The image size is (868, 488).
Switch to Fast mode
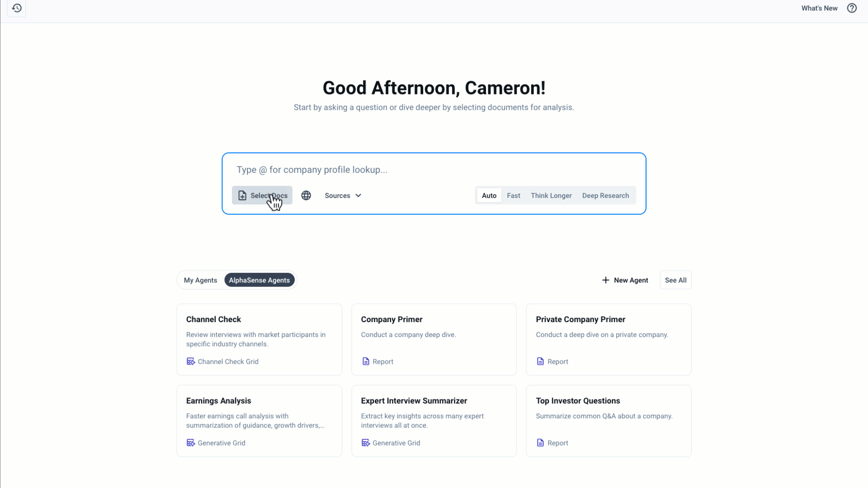coord(514,195)
